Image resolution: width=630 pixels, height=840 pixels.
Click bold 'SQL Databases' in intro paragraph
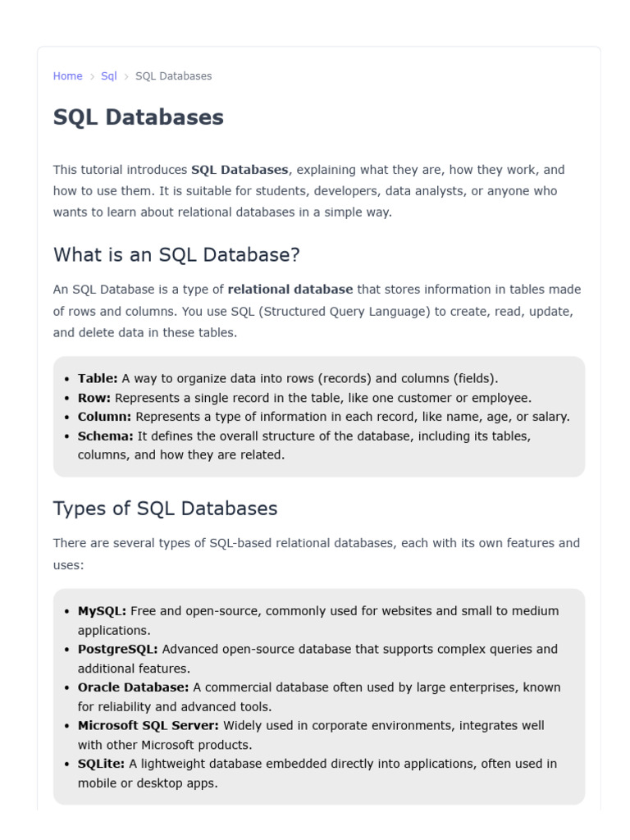(x=240, y=170)
